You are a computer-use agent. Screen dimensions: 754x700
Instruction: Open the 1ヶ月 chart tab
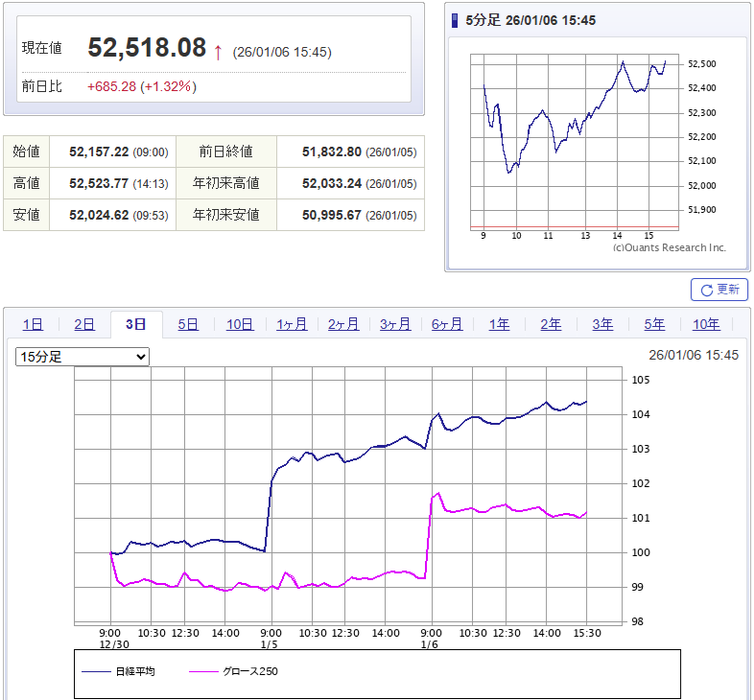pyautogui.click(x=292, y=324)
